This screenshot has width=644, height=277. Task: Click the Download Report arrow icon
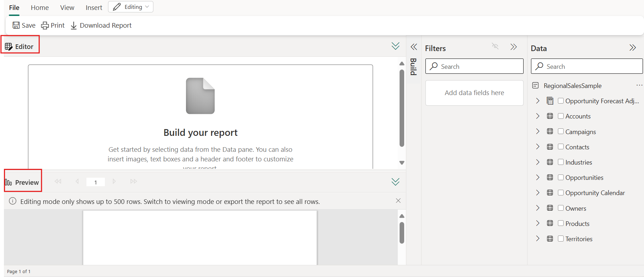[74, 26]
